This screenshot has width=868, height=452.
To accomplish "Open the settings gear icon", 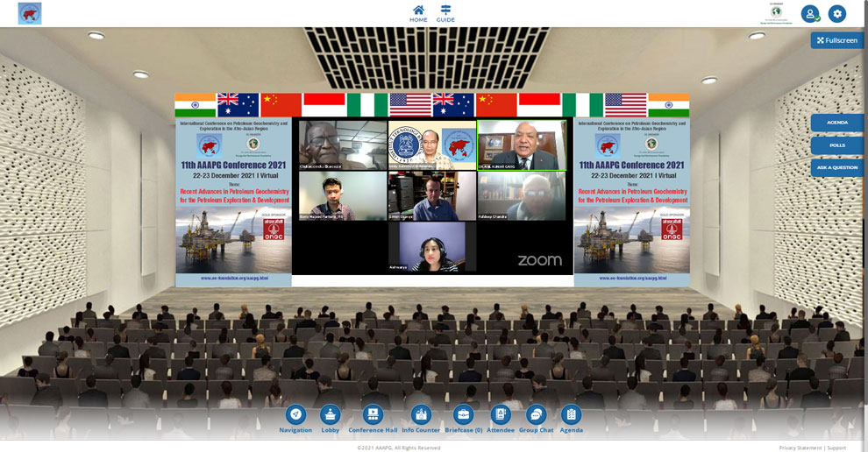I will click(x=837, y=14).
